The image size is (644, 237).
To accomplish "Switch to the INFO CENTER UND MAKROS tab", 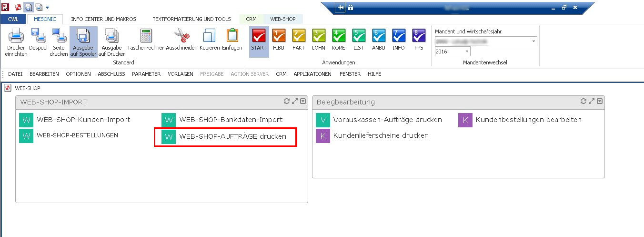I will click(103, 19).
